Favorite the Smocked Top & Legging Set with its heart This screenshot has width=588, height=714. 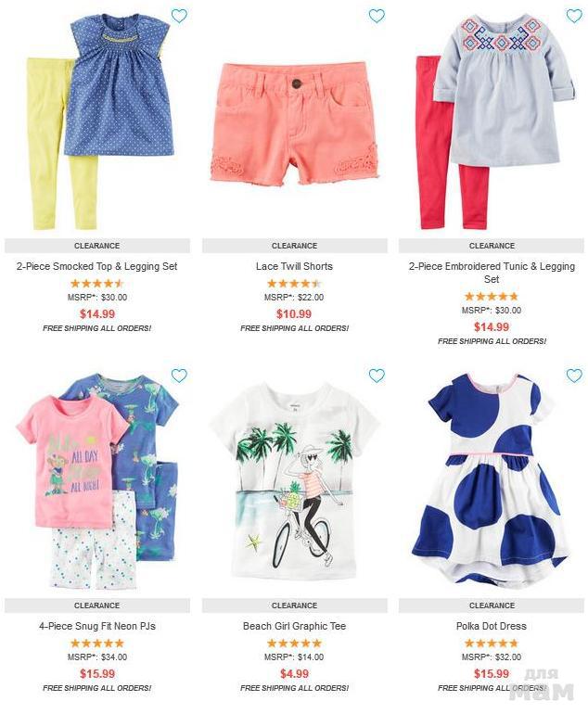click(179, 16)
